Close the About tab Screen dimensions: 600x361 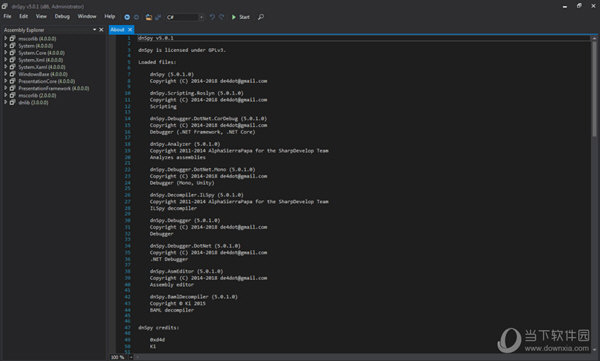pyautogui.click(x=130, y=29)
